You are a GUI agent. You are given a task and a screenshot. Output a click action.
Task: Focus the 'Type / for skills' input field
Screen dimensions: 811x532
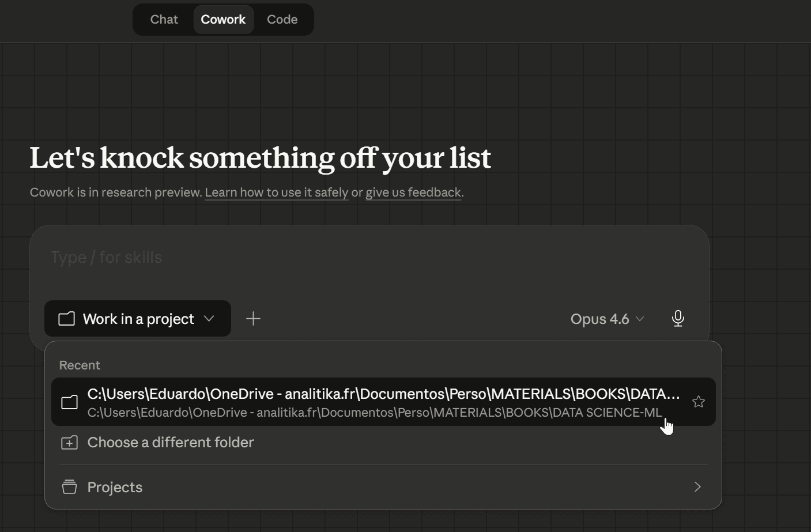click(369, 258)
